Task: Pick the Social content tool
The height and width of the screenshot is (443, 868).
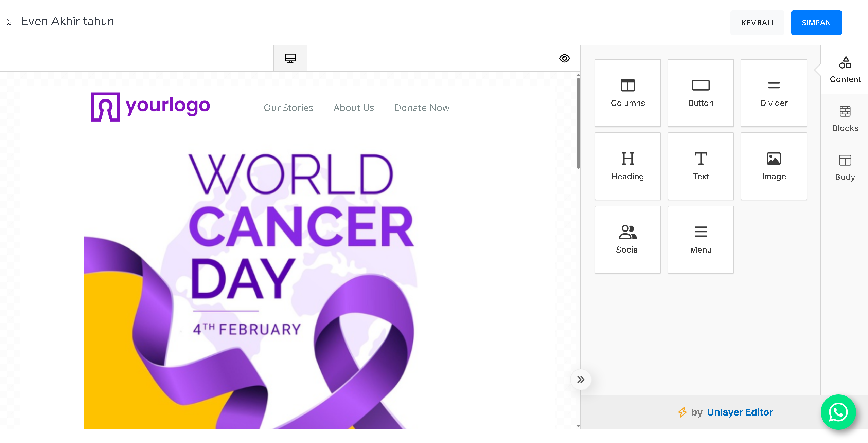Action: click(627, 239)
